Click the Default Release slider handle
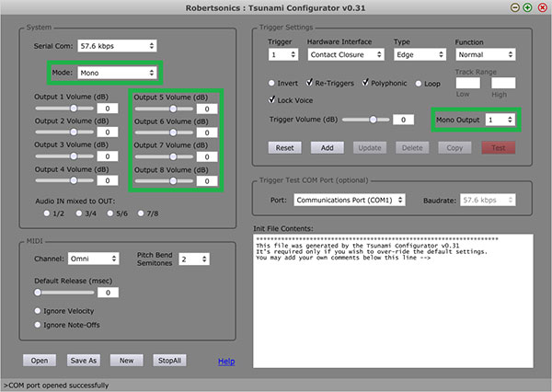The image size is (552, 392). coord(38,293)
